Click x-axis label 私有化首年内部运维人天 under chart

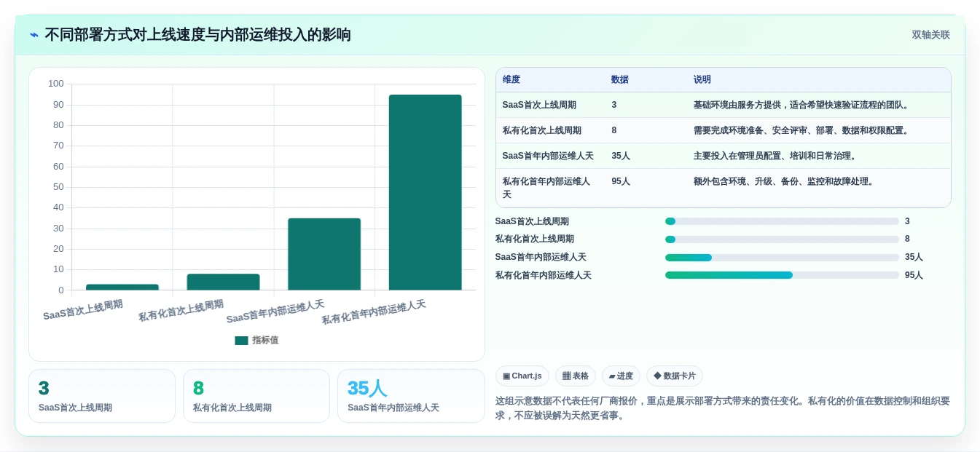coord(374,313)
